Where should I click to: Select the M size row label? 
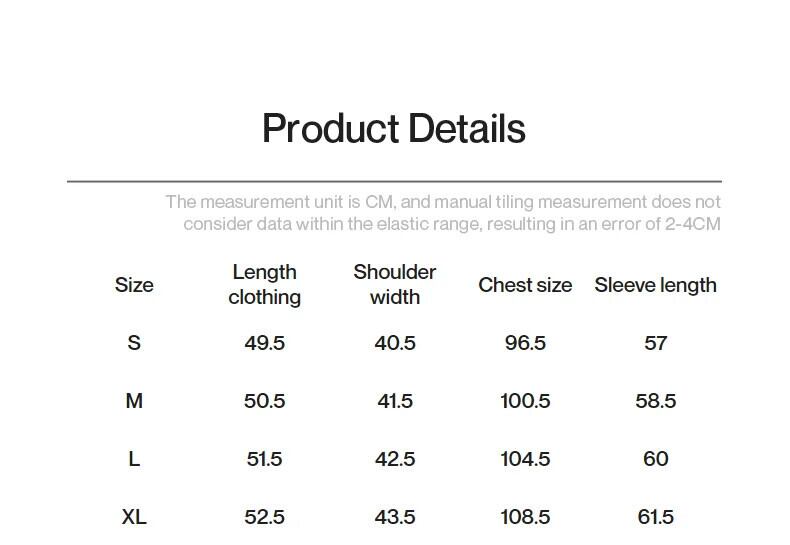point(134,401)
